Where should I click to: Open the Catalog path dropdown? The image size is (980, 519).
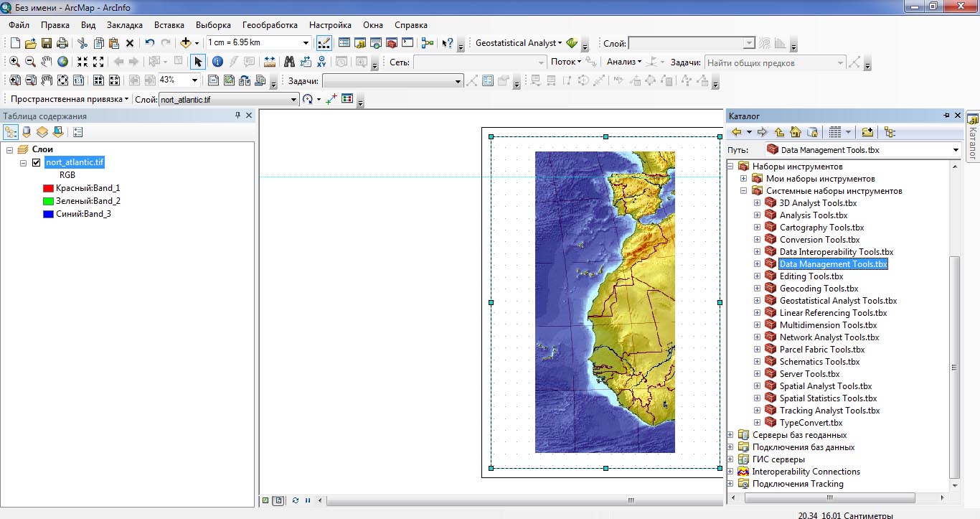[x=956, y=150]
